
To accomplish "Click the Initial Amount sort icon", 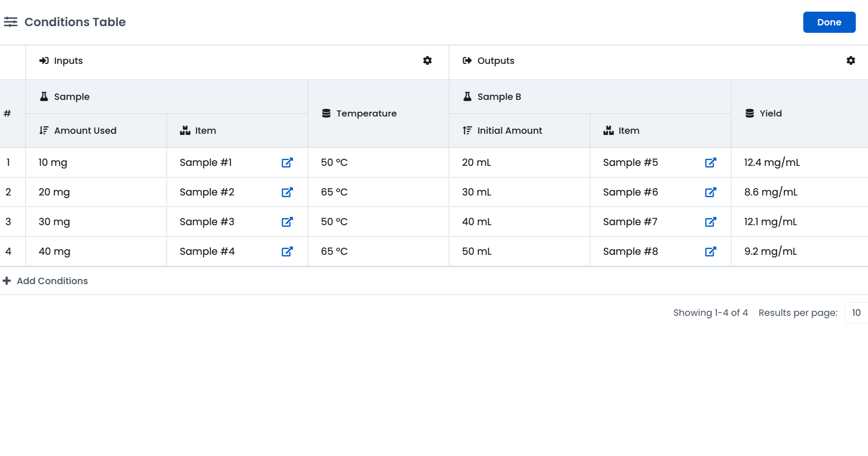I will click(x=467, y=131).
